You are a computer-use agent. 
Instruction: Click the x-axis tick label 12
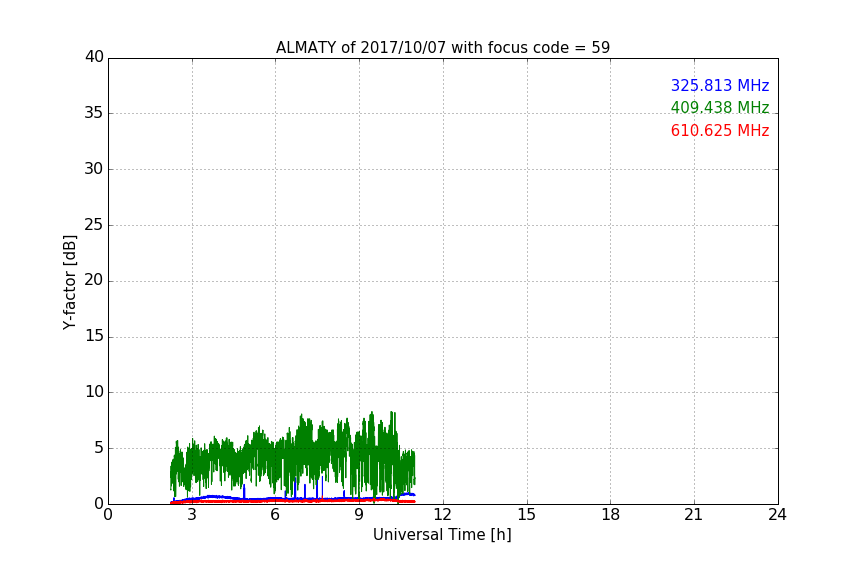[443, 515]
